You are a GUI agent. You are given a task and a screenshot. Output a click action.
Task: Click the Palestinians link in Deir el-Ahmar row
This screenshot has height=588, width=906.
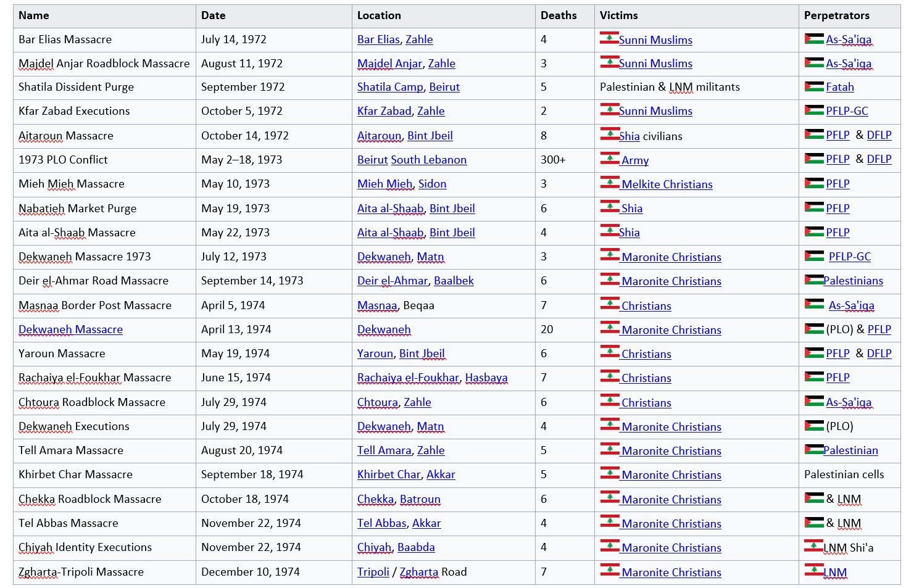[853, 281]
